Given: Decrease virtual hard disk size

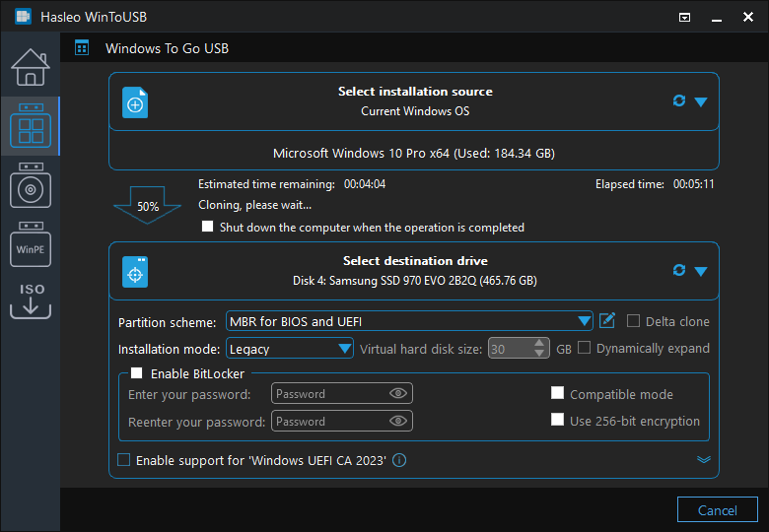Looking at the screenshot, I should pyautogui.click(x=539, y=354).
